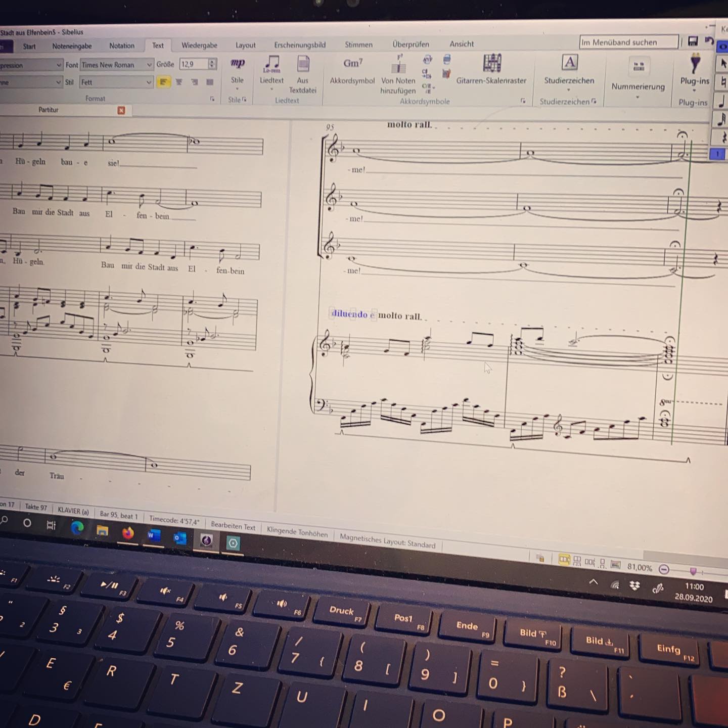
Task: Click the Text ribbon tab
Action: coord(158,45)
